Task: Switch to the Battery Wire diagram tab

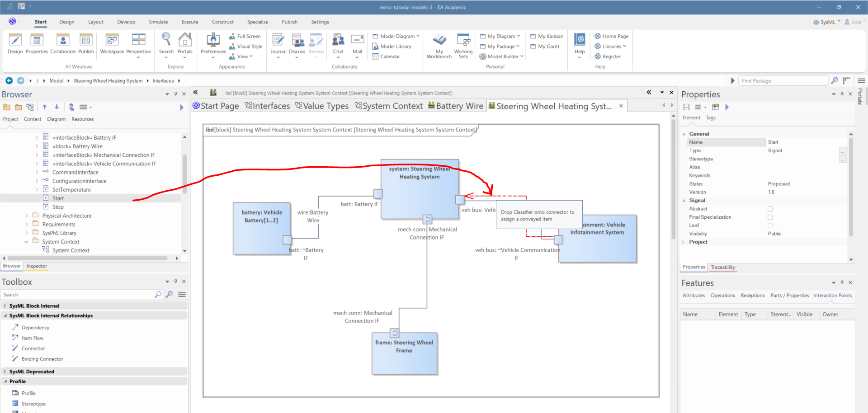Action: [456, 106]
